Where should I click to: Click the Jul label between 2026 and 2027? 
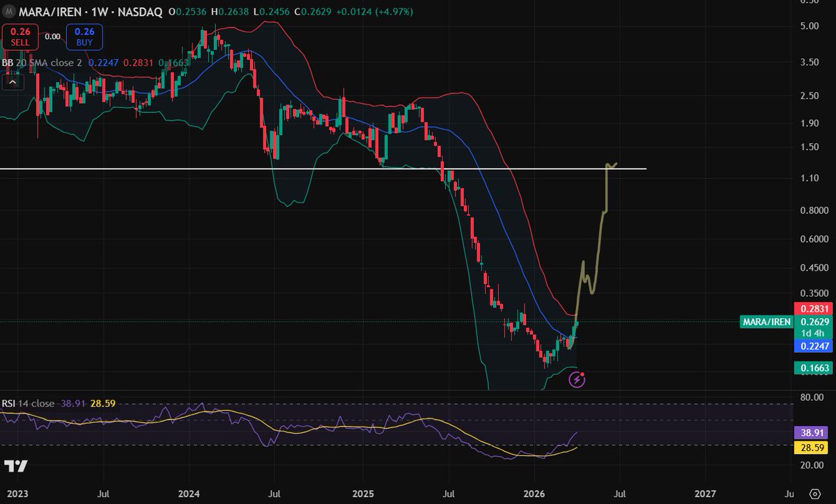tap(620, 494)
